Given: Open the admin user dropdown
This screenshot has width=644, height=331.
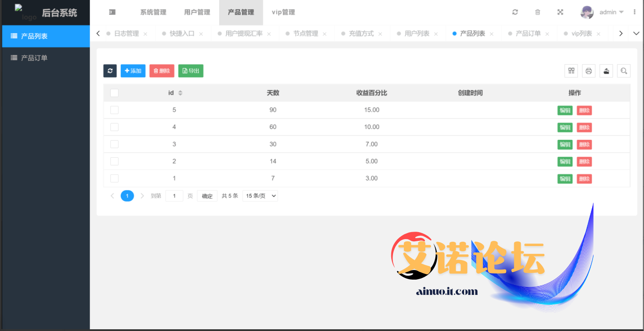Looking at the screenshot, I should [611, 12].
